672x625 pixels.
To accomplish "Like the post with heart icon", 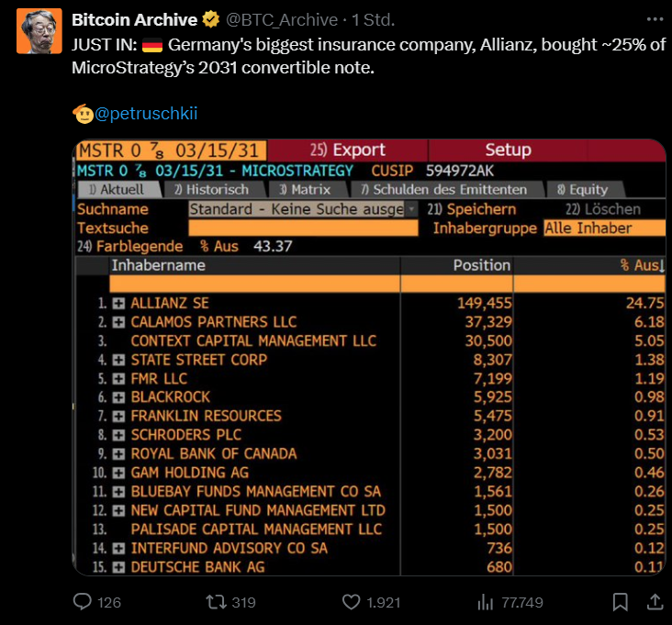I will tap(351, 602).
